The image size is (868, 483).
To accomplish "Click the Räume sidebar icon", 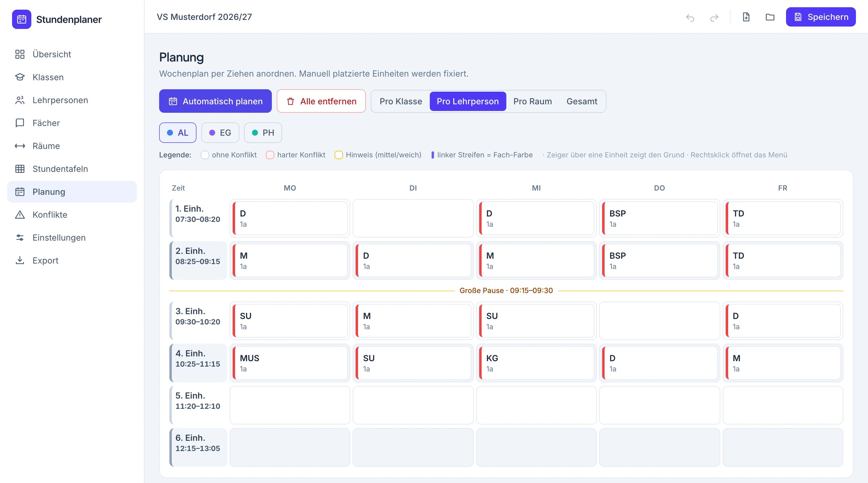I will click(x=20, y=146).
